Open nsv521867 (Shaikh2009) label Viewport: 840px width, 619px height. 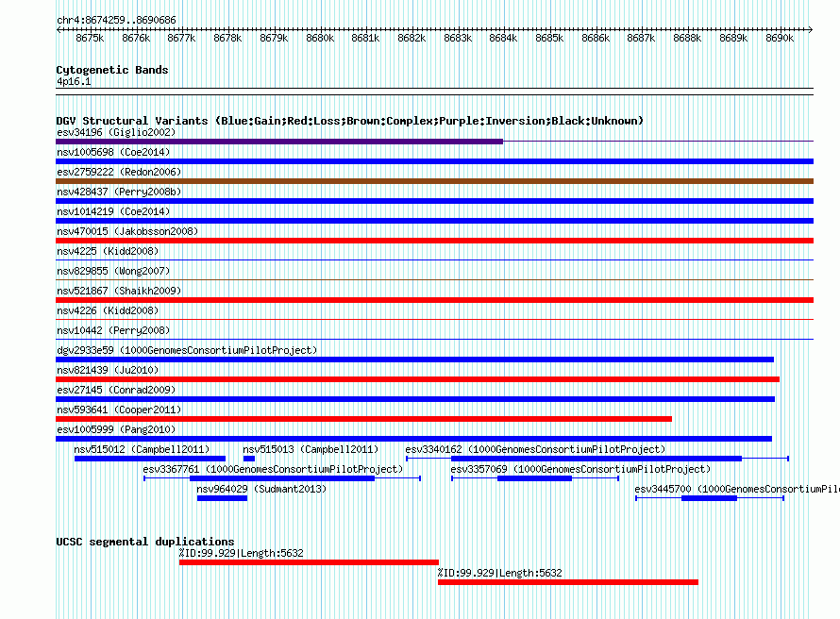tap(119, 291)
